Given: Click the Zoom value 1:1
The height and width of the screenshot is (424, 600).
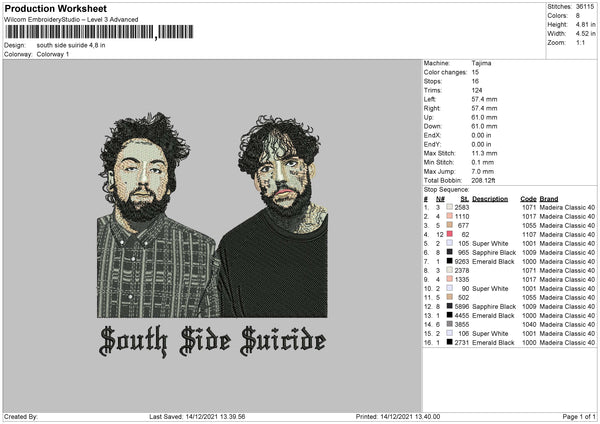Looking at the screenshot, I should point(580,42).
